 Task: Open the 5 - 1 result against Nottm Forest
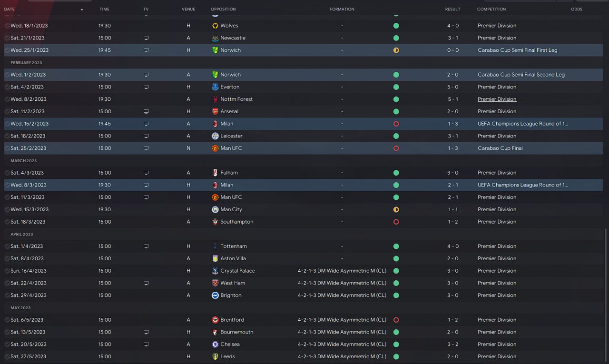(x=453, y=99)
